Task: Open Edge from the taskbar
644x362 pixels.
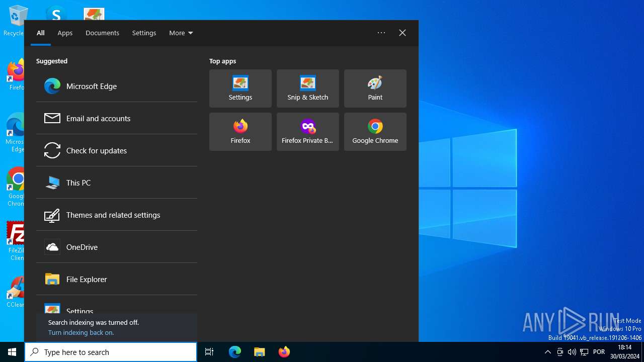Action: 235,352
